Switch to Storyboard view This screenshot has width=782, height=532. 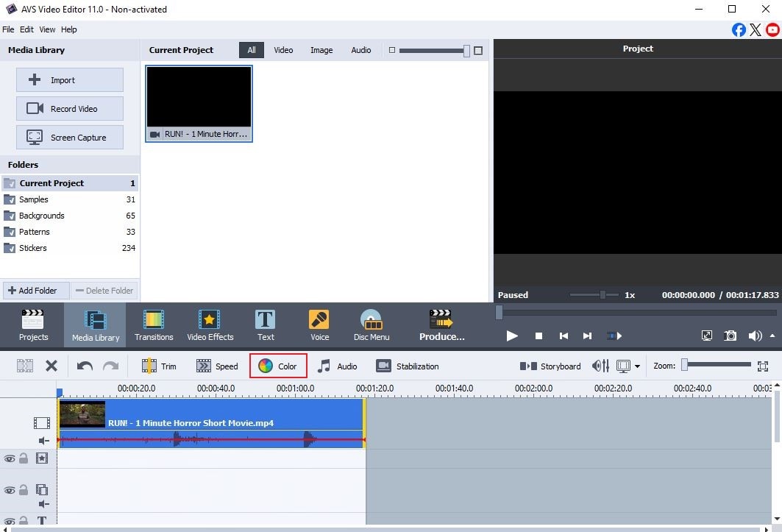coord(550,366)
